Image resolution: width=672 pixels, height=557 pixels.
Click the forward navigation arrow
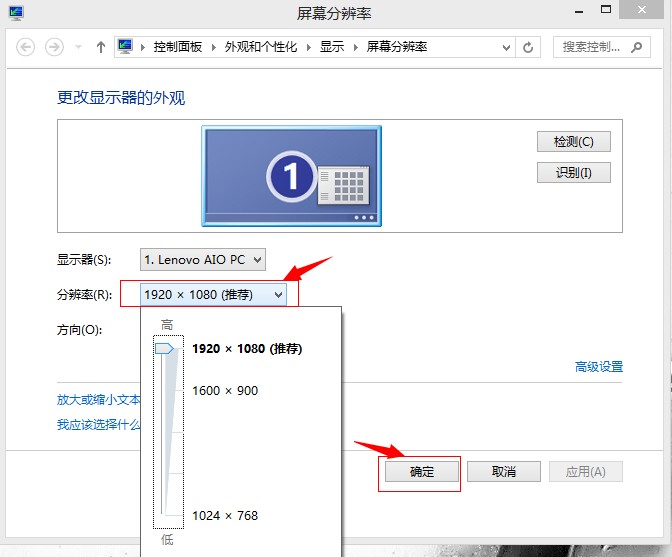[x=55, y=47]
